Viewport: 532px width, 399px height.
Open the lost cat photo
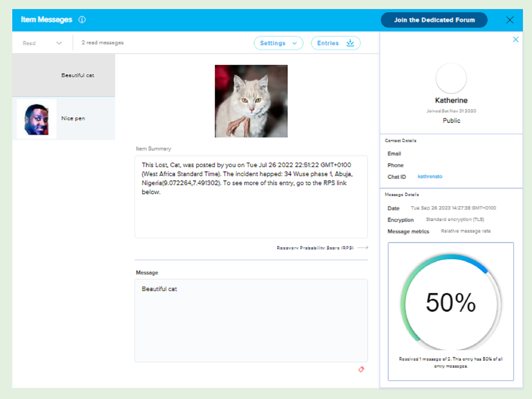(251, 101)
